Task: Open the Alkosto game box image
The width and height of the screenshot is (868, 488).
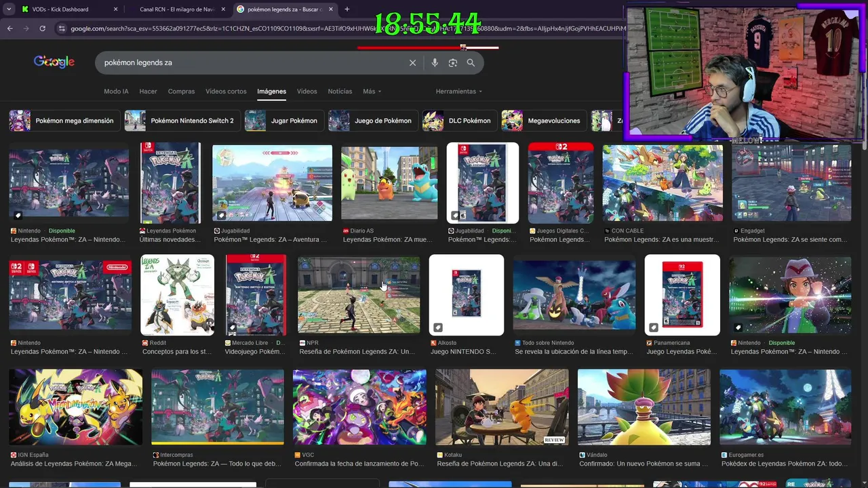Action: (467, 295)
